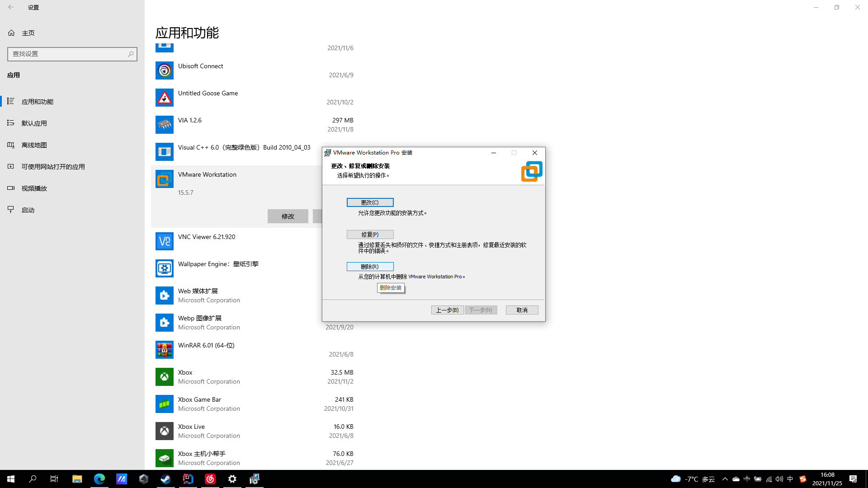Click the 查找设置 search box

tap(72, 54)
